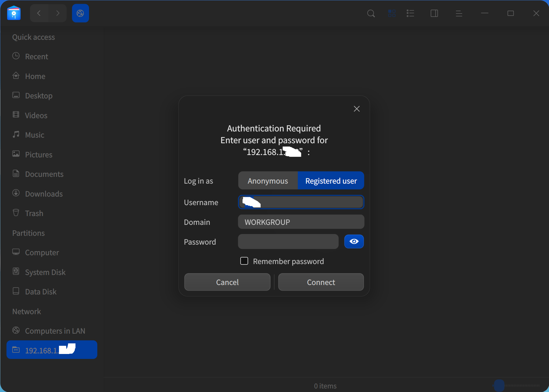Switch to list view

coord(410,13)
